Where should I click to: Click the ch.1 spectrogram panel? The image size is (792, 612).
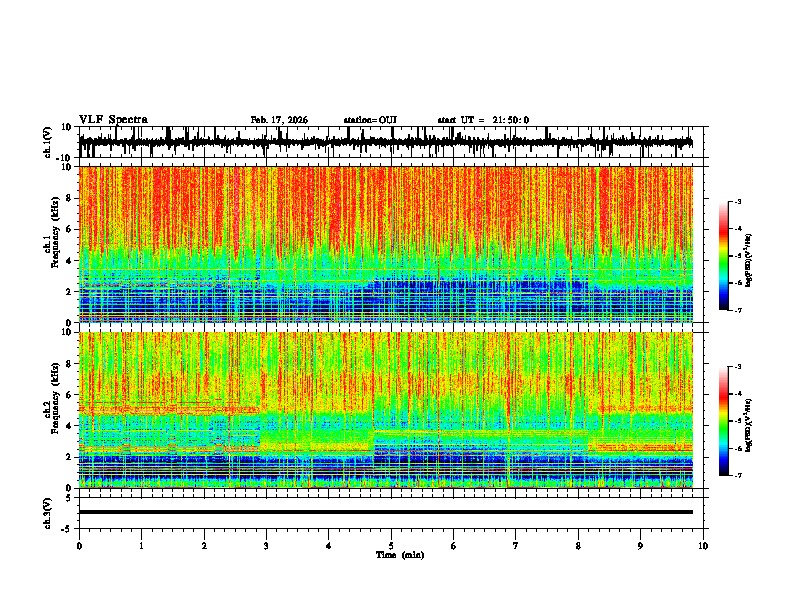pyautogui.click(x=385, y=244)
